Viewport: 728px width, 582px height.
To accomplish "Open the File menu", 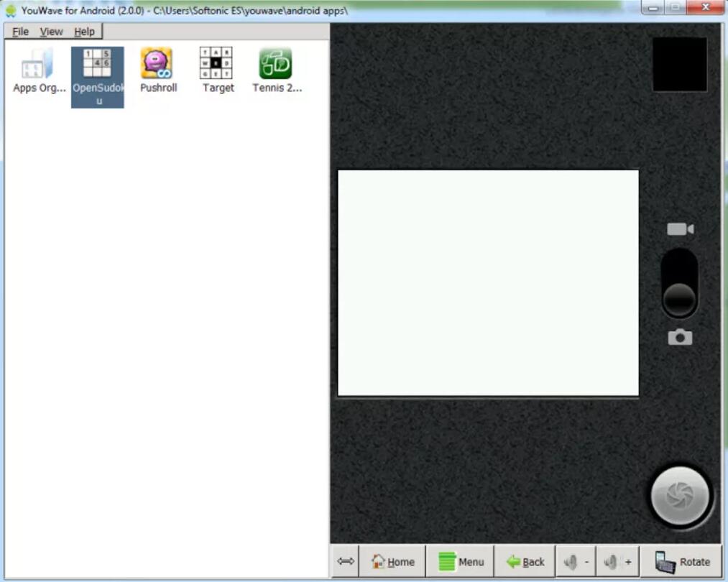I will pyautogui.click(x=20, y=32).
